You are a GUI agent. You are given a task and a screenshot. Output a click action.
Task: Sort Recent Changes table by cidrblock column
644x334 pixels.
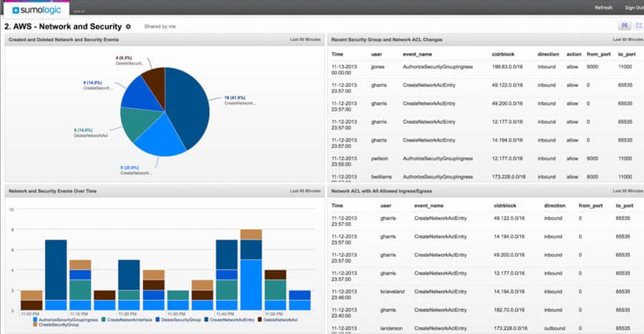[503, 54]
